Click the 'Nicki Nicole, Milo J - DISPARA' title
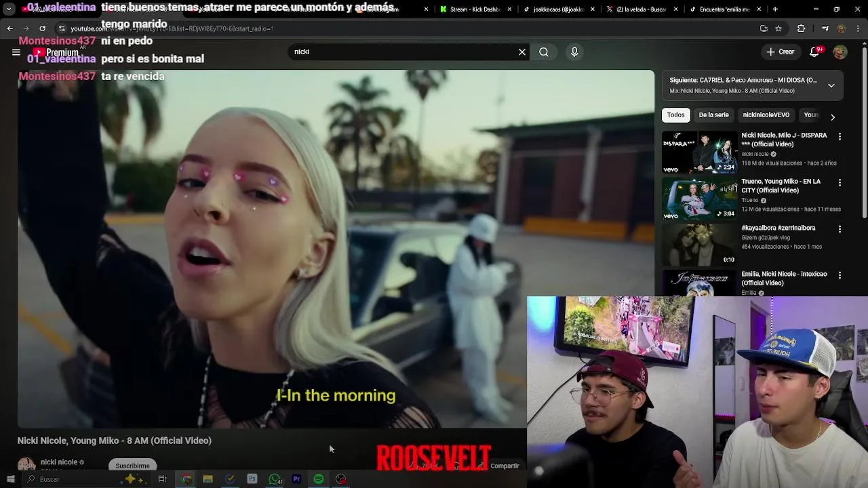Screen dimensions: 868x488 784,140
